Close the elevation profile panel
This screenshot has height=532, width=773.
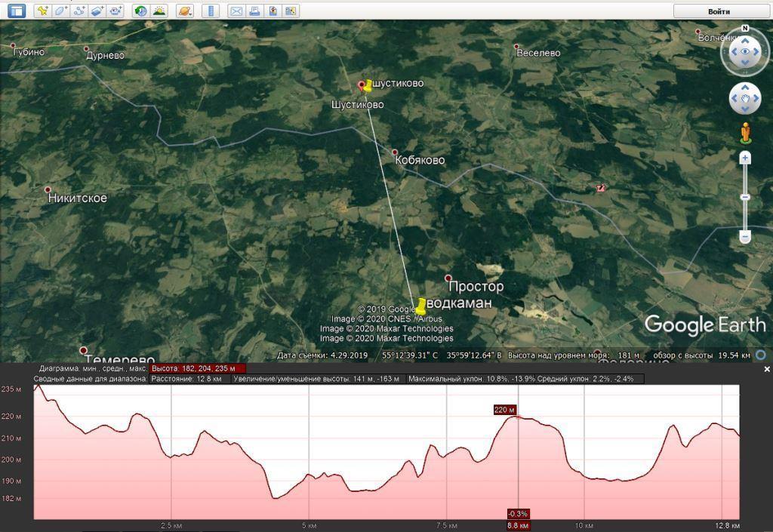[767, 369]
